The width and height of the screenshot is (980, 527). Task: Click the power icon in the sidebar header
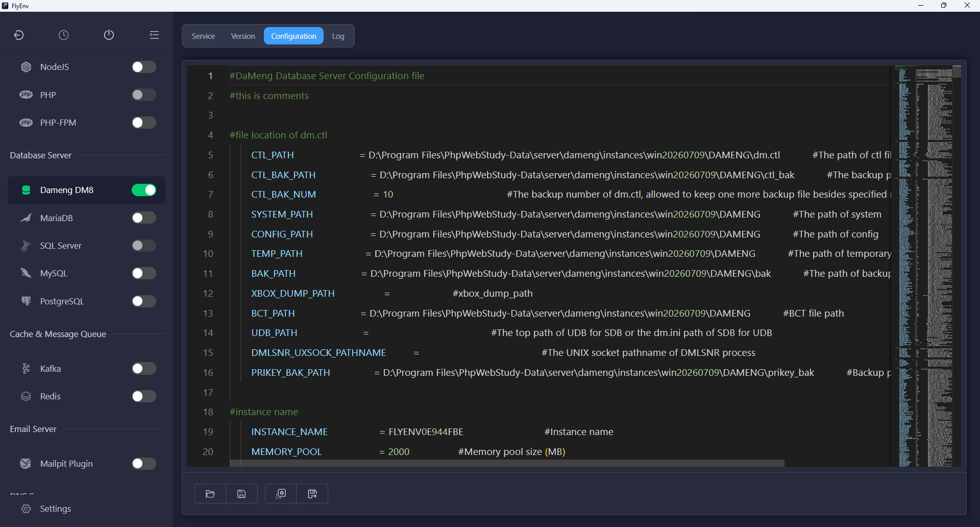(109, 35)
